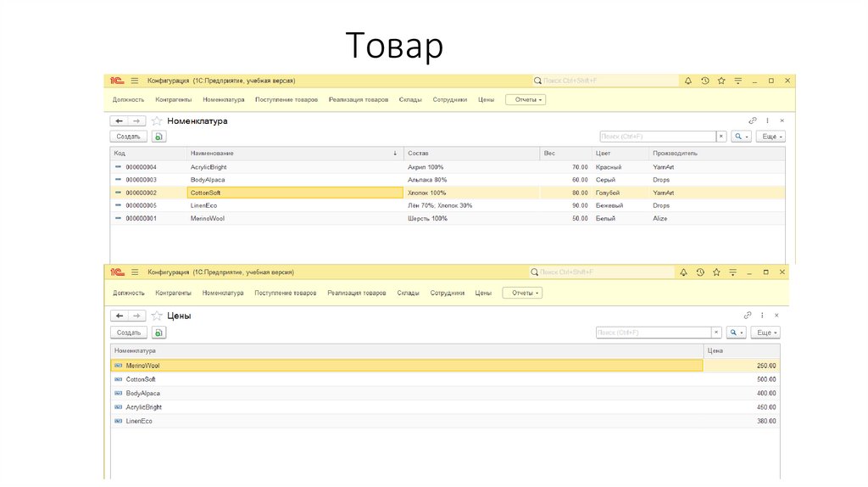Focus global search field in lower window
868x487 pixels.
[603, 272]
